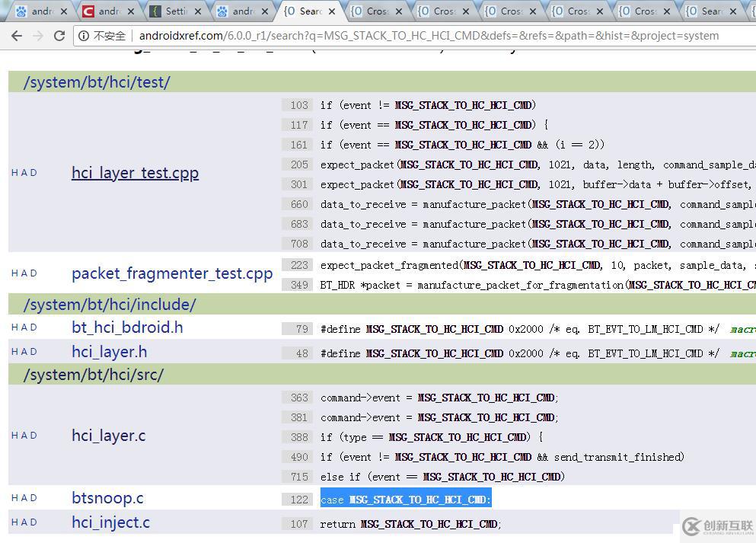Open the hci_layer_test.cpp file link

coord(135,173)
